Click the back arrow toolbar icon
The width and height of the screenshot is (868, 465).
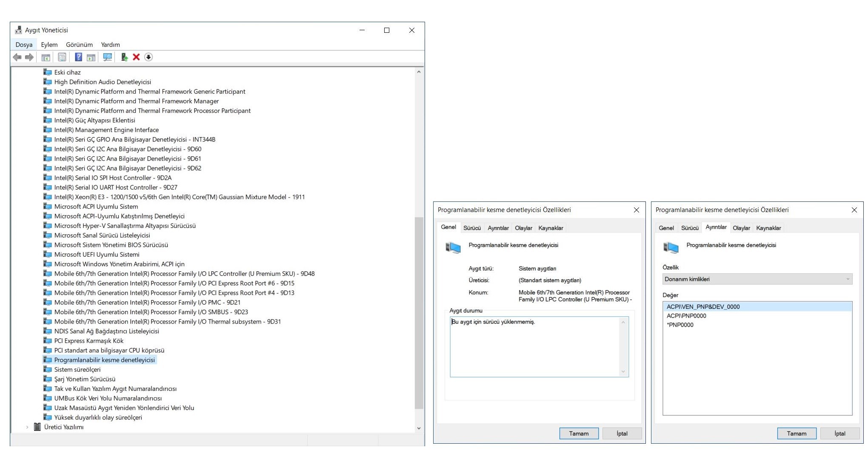[17, 57]
